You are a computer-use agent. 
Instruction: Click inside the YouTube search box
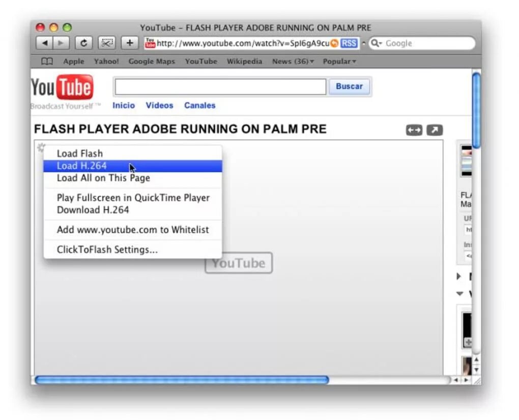220,87
